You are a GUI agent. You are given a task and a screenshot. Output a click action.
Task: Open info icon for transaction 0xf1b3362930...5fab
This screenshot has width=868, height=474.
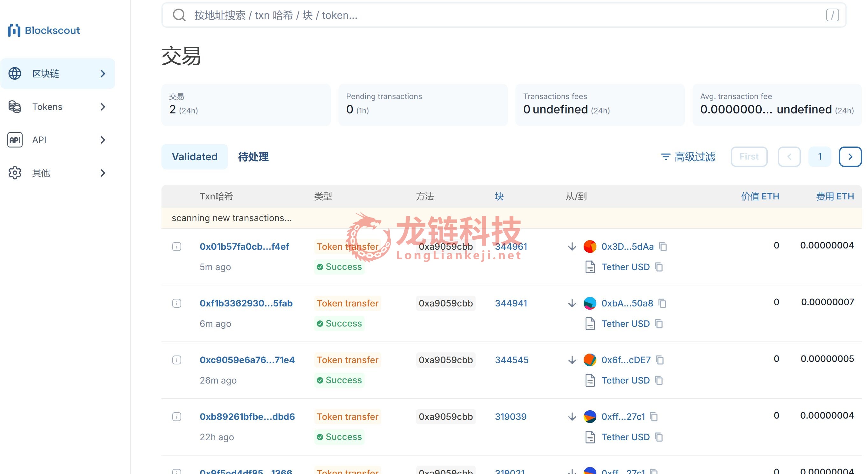(x=177, y=303)
